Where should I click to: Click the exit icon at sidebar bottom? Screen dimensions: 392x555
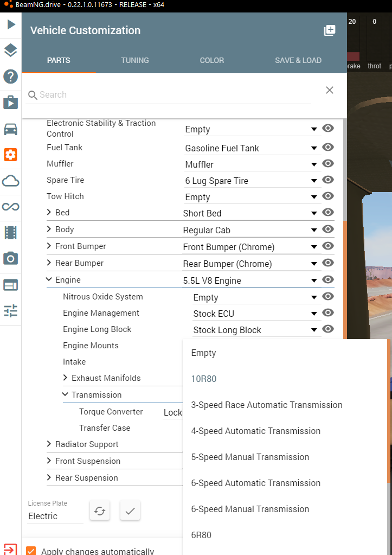tap(9, 549)
